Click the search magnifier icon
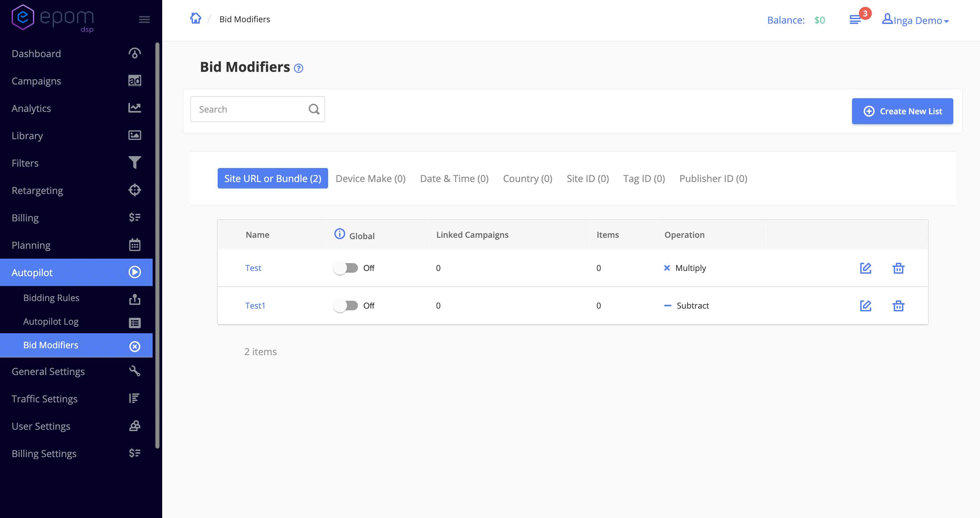Viewport: 980px width, 518px height. [314, 109]
